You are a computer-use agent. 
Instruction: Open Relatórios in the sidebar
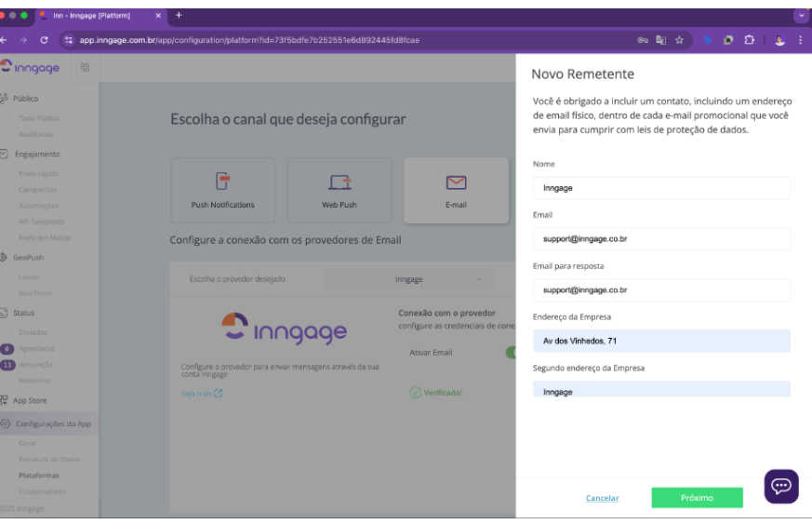tap(34, 381)
